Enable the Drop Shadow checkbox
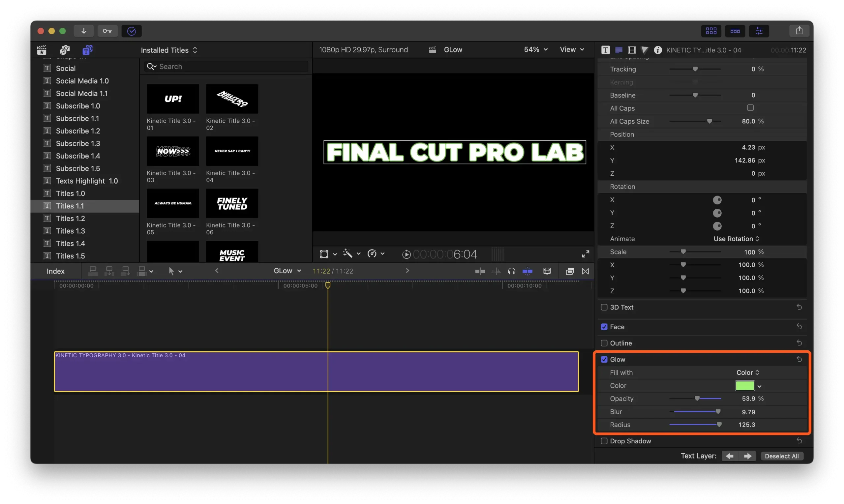 (604, 441)
